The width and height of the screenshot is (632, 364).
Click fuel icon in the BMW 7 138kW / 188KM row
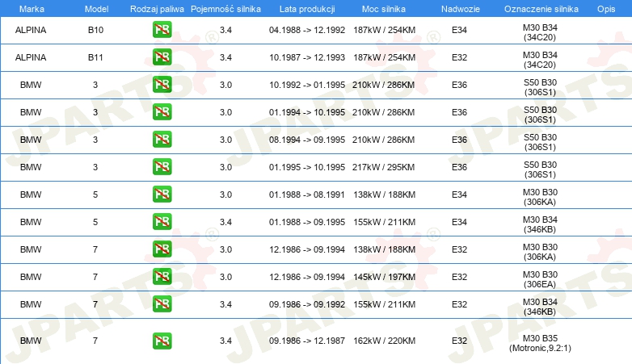[162, 249]
